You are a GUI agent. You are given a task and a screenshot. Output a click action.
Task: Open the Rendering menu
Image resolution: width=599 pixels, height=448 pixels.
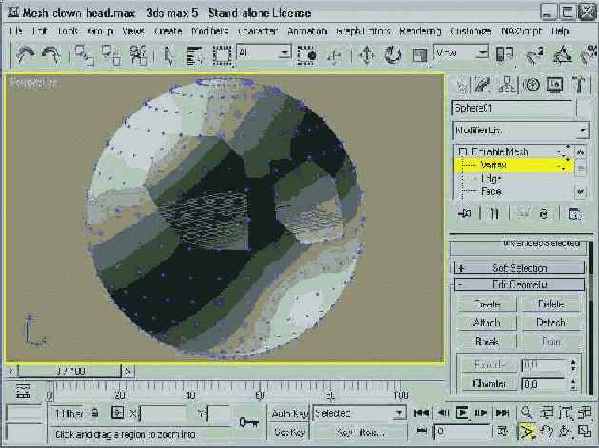point(420,31)
